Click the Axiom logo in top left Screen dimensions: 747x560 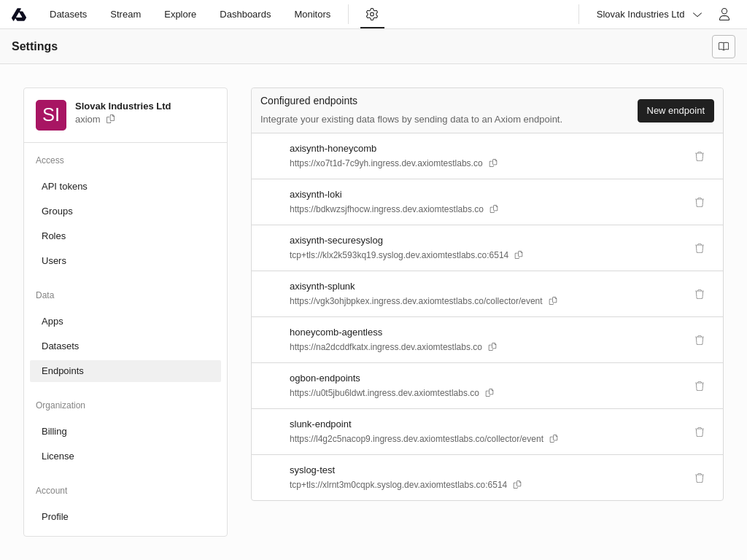coord(19,15)
